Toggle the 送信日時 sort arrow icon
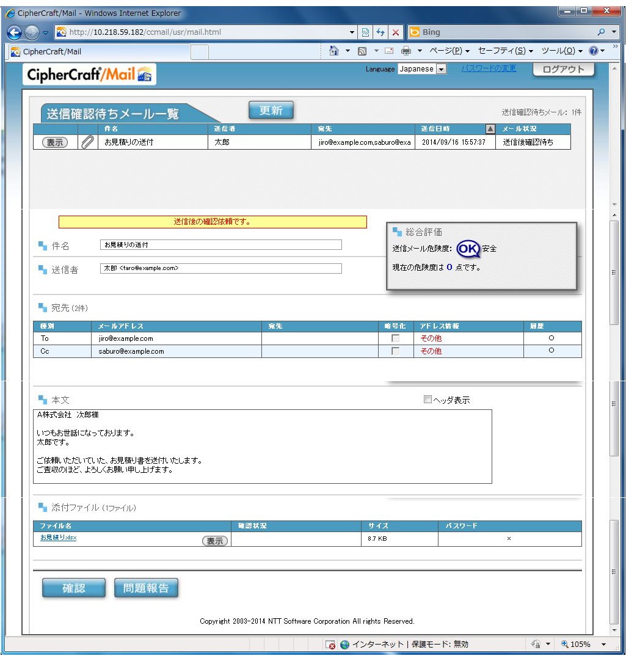 coord(490,128)
